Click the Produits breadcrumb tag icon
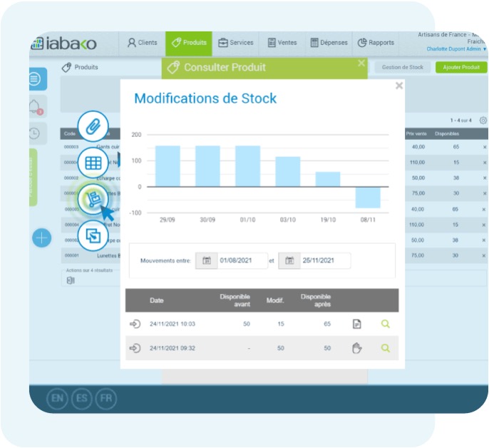Image resolution: width=489 pixels, height=448 pixels. pos(66,67)
